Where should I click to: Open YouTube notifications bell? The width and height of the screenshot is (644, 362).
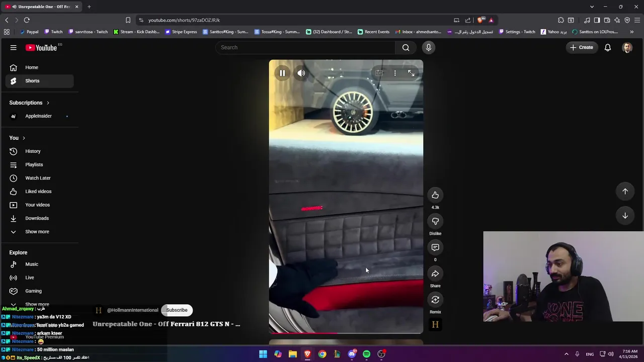pyautogui.click(x=608, y=47)
